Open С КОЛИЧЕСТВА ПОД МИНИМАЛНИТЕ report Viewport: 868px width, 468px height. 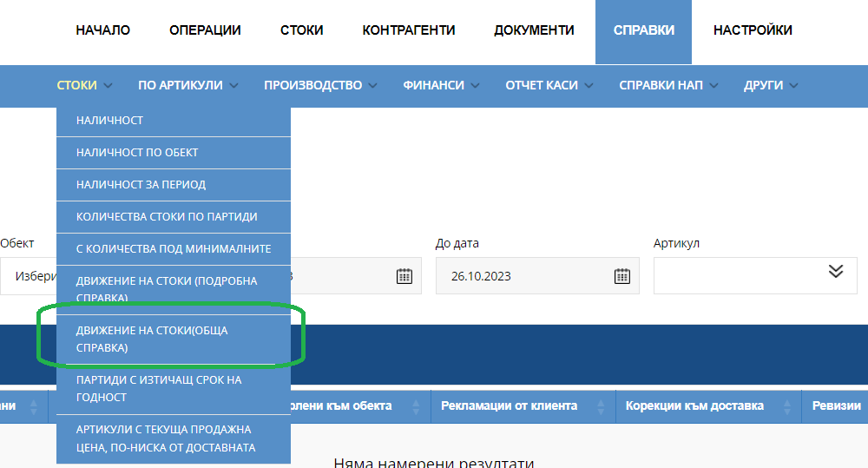pyautogui.click(x=174, y=249)
